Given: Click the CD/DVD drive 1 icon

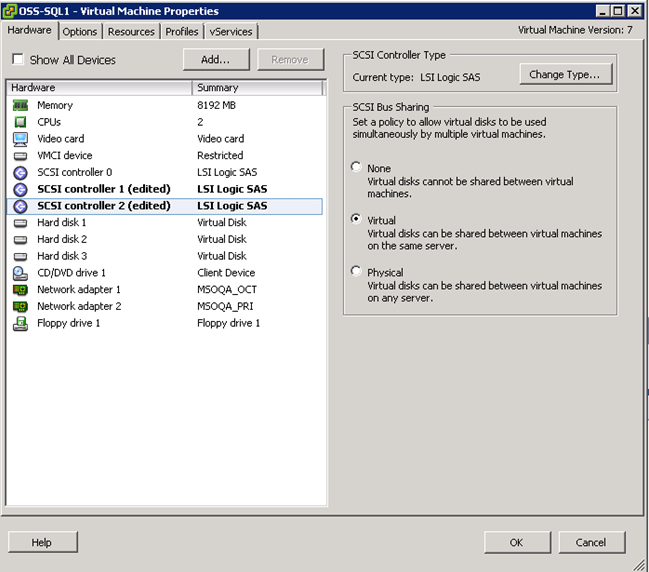Looking at the screenshot, I should point(20,273).
